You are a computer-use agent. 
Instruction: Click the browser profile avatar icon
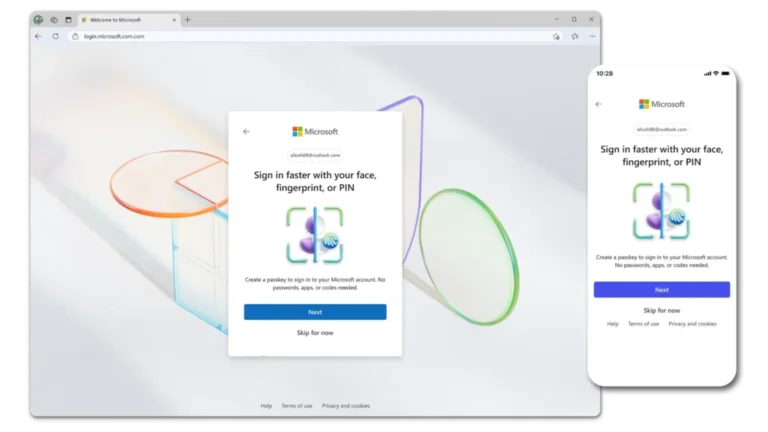tap(38, 20)
